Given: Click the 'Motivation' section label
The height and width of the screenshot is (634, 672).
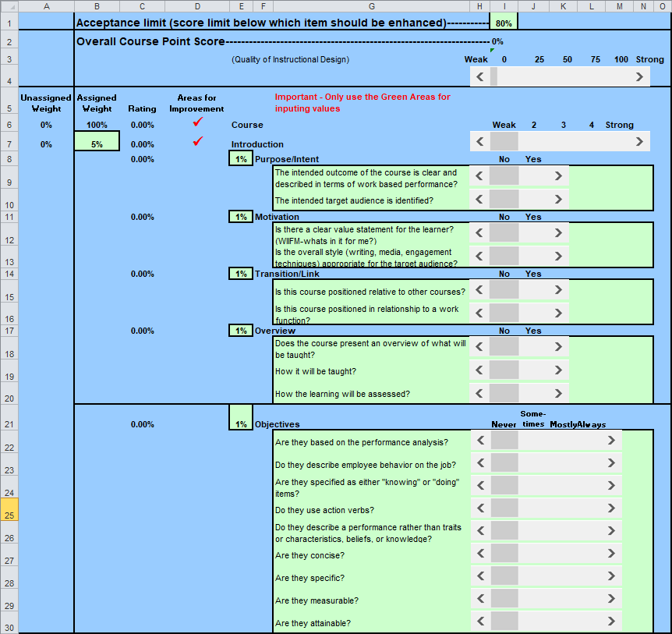Looking at the screenshot, I should coord(277,217).
